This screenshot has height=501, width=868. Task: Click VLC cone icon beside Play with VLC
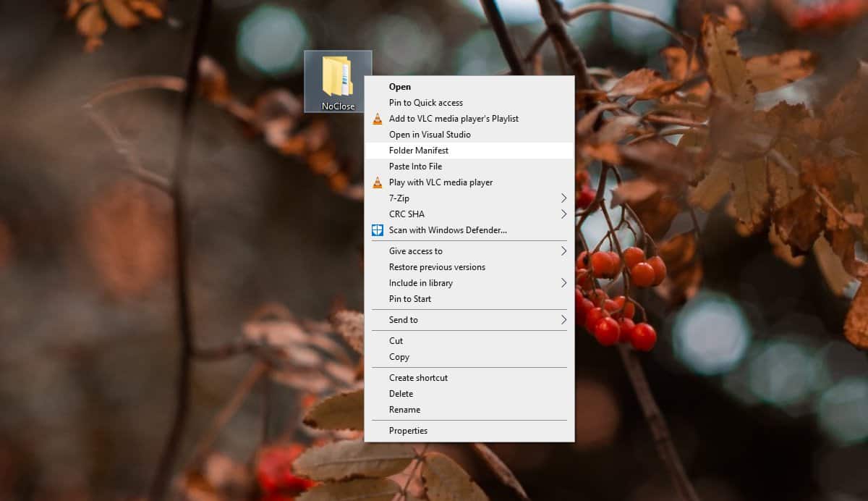(377, 182)
